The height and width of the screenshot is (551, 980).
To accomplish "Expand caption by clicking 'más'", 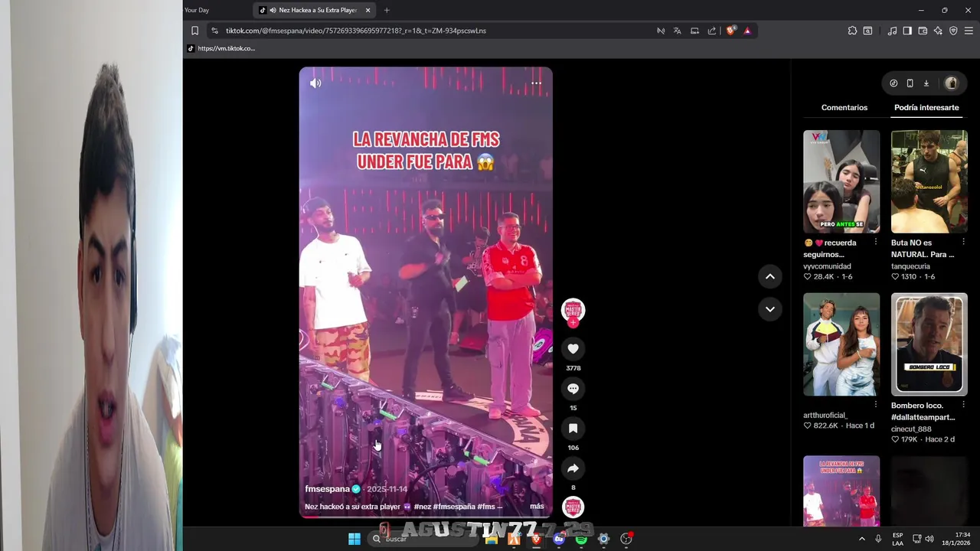I will coord(537,507).
